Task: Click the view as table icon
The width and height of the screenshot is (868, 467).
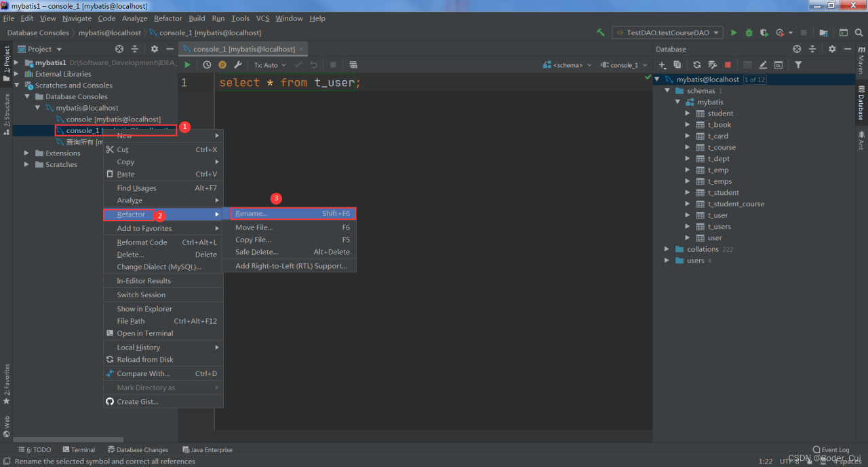Action: coord(353,65)
